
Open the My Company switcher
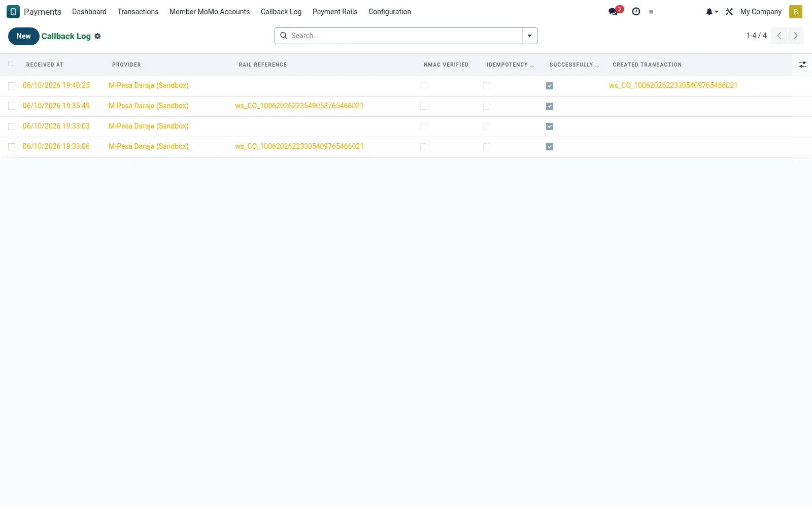(760, 12)
